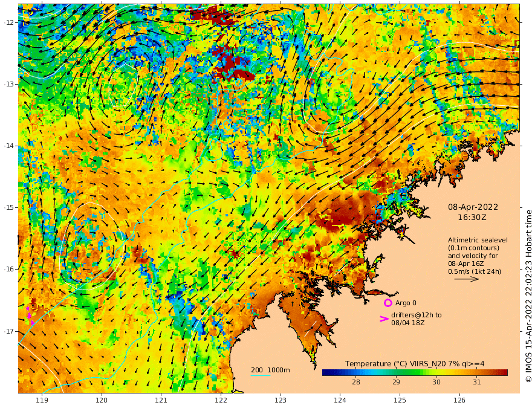
Task: Click the IMOS copyright timestamp text
Action: coord(528,296)
